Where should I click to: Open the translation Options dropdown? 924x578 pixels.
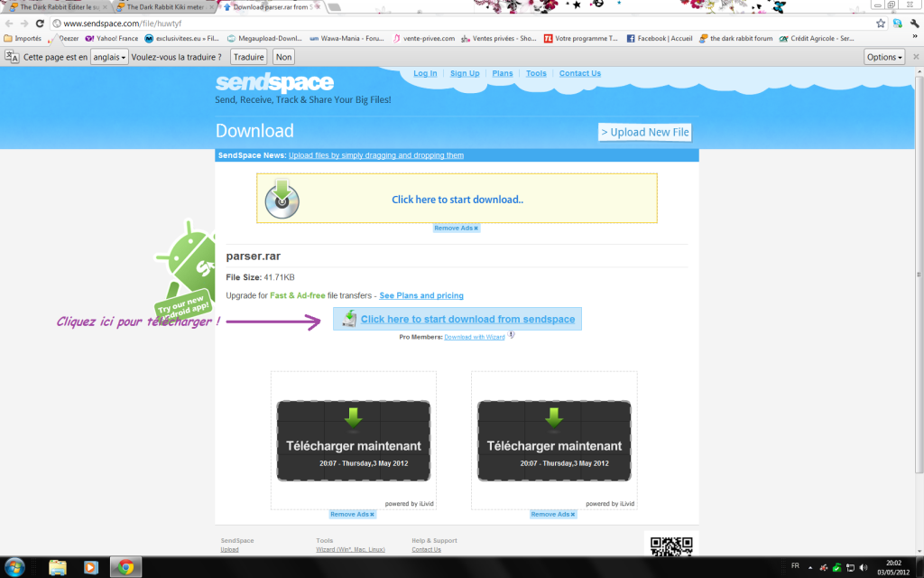884,57
